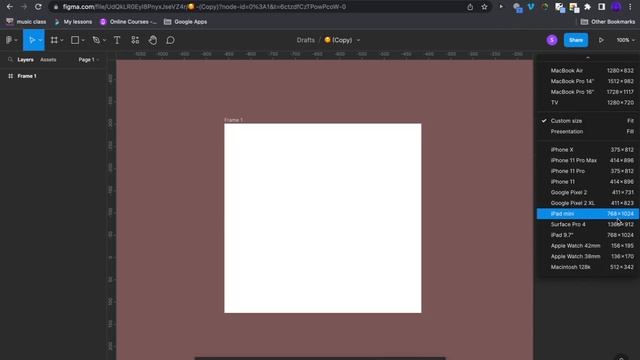Open the Other Bookmarks folder
Screen dimensions: 640x360
pyautogui.click(x=608, y=22)
